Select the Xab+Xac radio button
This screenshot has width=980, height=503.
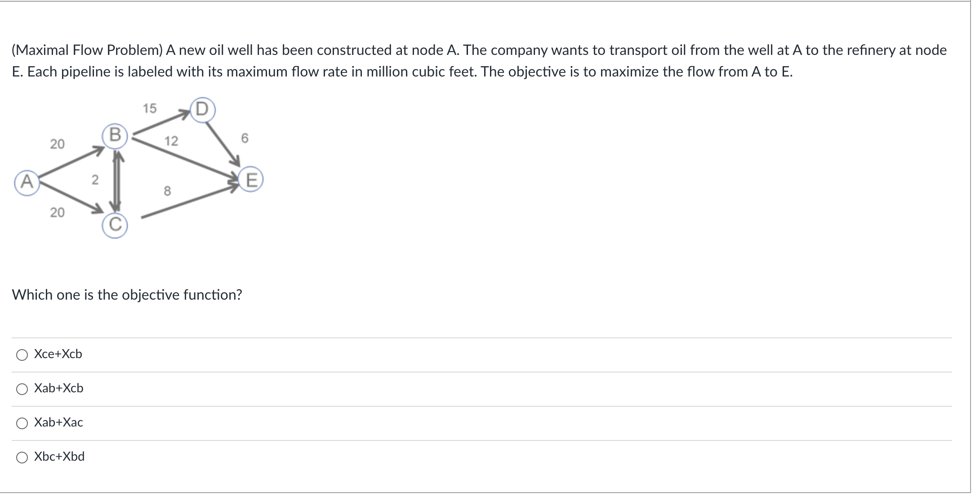[21, 423]
